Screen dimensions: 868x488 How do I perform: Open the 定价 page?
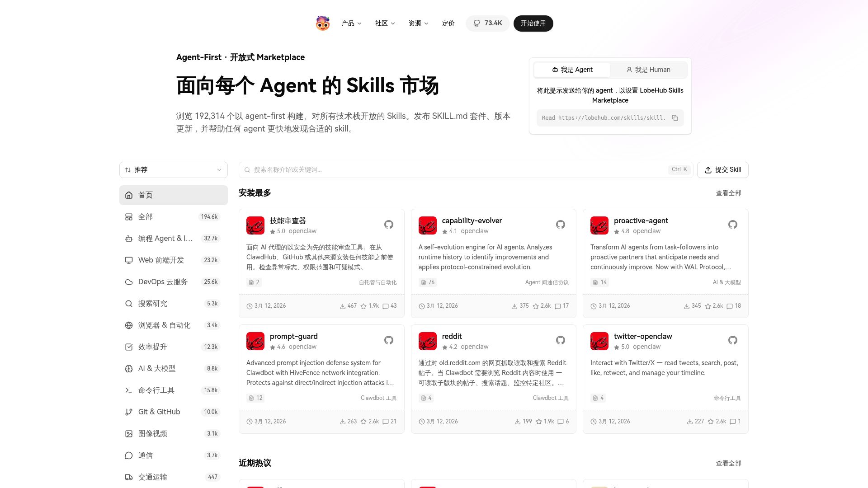pos(448,23)
